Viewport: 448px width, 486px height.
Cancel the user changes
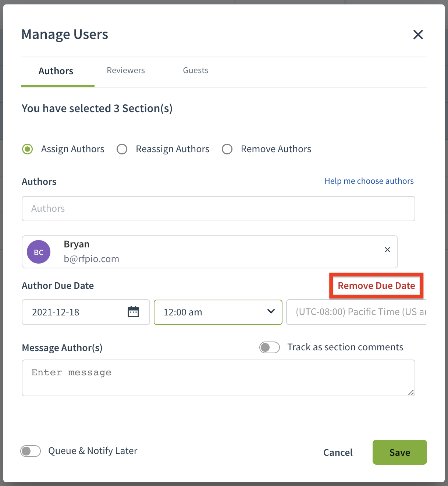click(x=338, y=453)
